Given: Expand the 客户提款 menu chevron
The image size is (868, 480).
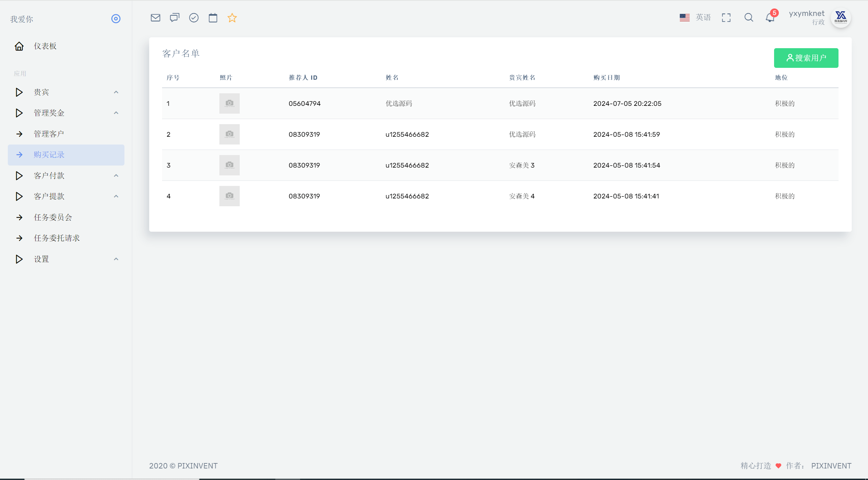Looking at the screenshot, I should coord(116,196).
